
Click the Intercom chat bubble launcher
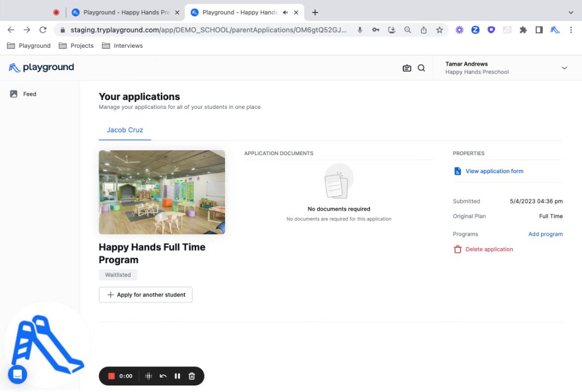(x=17, y=375)
